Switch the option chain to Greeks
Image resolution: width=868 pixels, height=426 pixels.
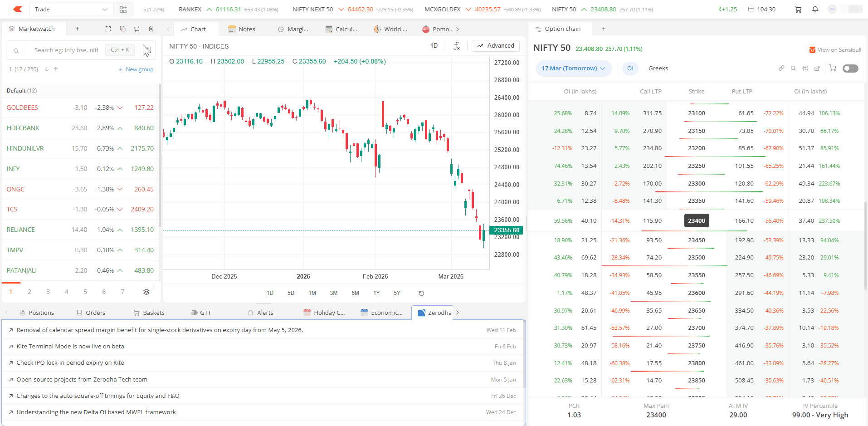(658, 69)
